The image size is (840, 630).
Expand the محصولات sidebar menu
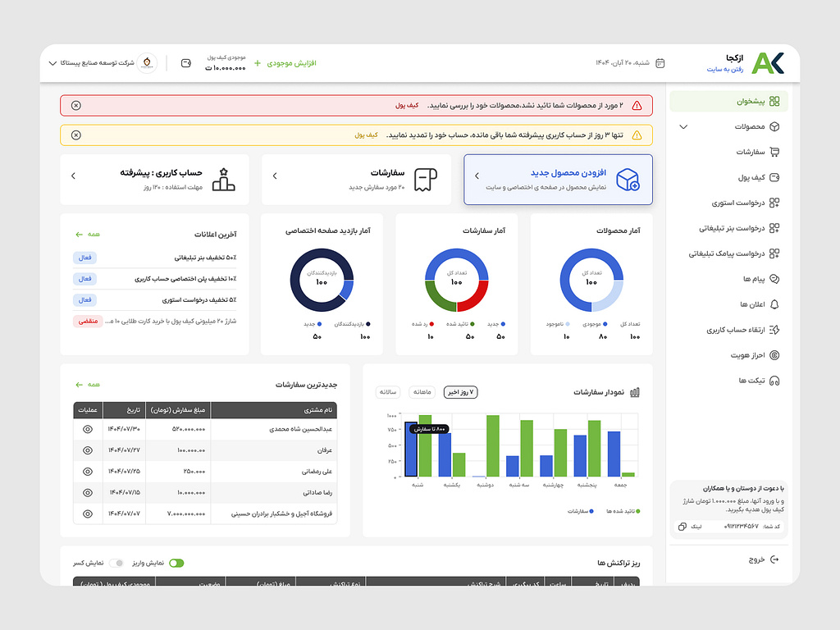point(684,125)
